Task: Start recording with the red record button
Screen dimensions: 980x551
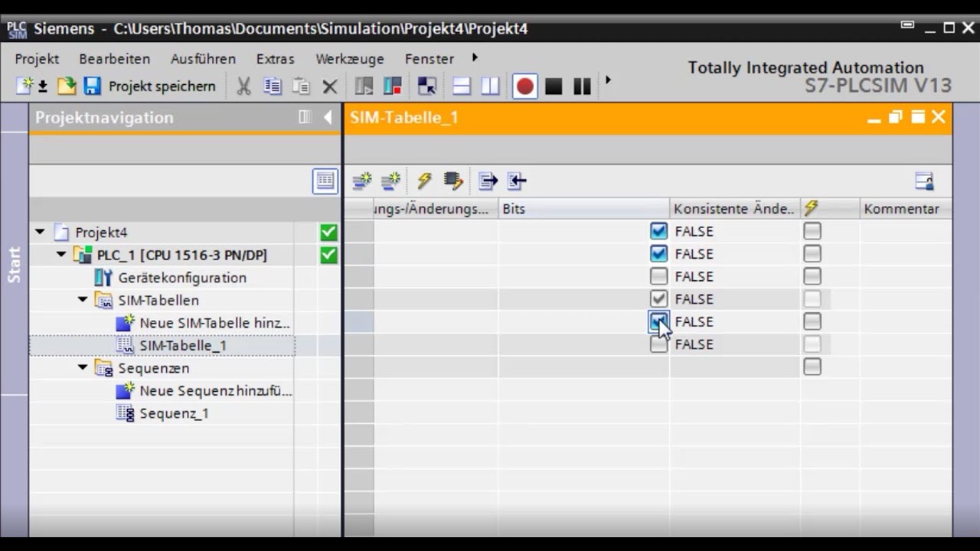Action: (524, 86)
